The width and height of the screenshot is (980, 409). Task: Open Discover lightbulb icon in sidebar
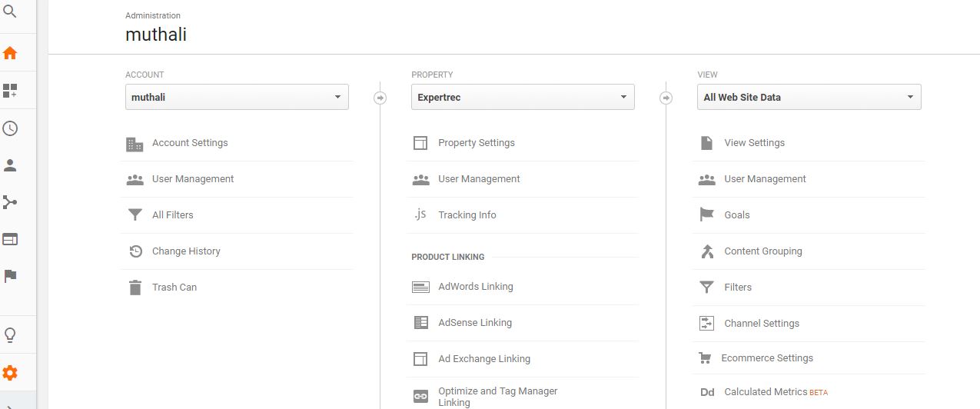coord(10,336)
